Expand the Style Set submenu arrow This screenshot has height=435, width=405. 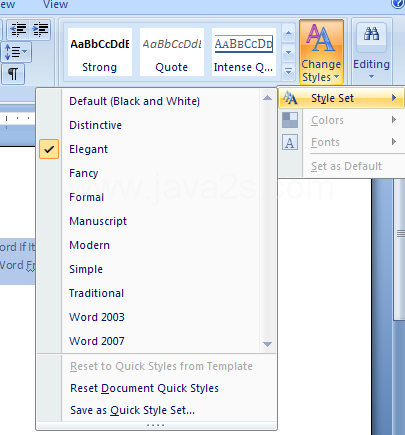pos(394,98)
